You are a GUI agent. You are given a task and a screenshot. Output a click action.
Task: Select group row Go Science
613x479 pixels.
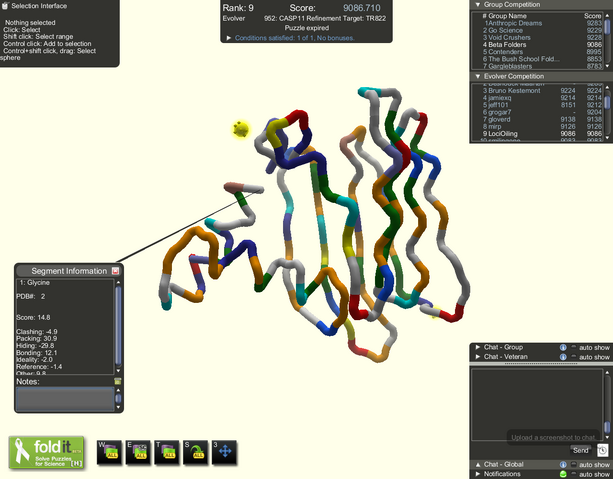538,30
